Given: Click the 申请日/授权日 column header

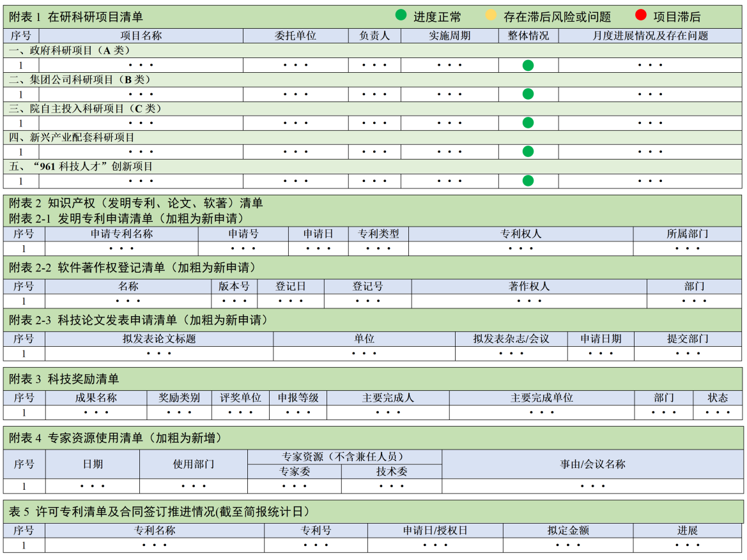Looking at the screenshot, I should (435, 531).
